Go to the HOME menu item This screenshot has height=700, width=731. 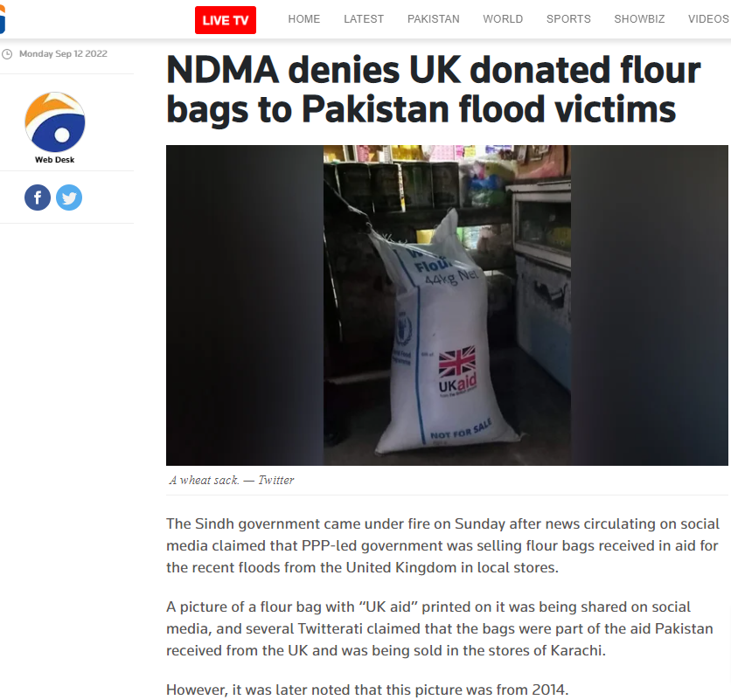tap(304, 19)
